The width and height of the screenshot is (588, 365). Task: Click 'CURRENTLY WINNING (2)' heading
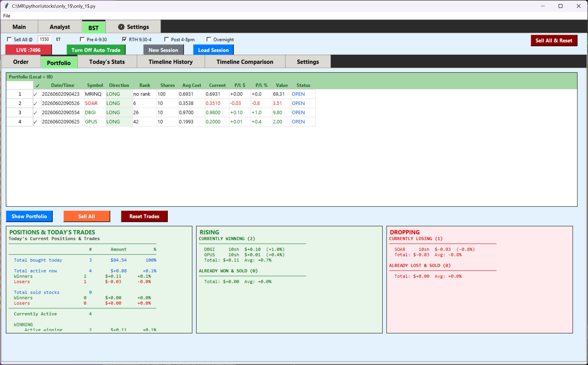click(x=227, y=239)
